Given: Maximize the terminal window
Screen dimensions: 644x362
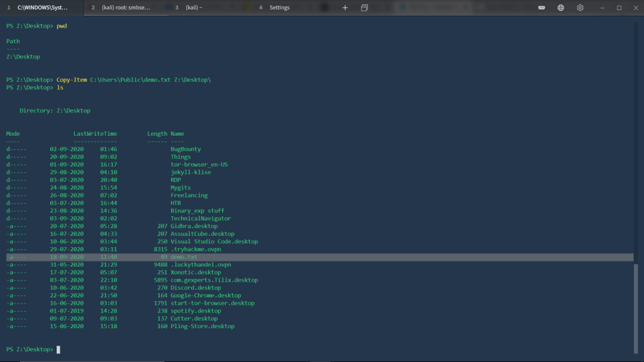Looking at the screenshot, I should 619,8.
